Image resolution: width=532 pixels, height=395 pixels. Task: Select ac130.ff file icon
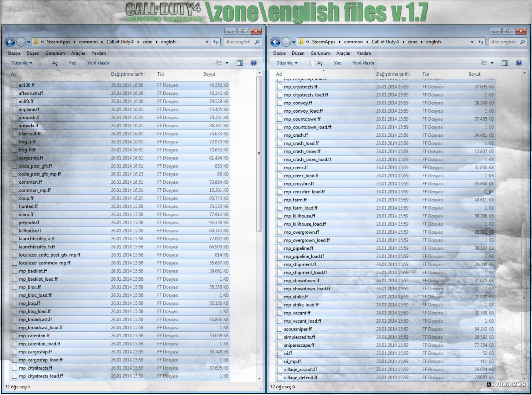[x=15, y=85]
